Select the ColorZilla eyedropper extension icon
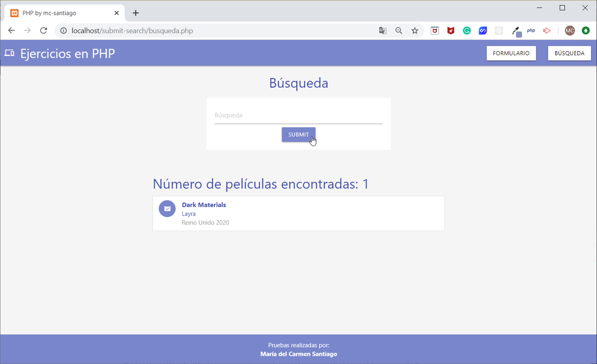Screen dimensions: 597x364 (515, 30)
